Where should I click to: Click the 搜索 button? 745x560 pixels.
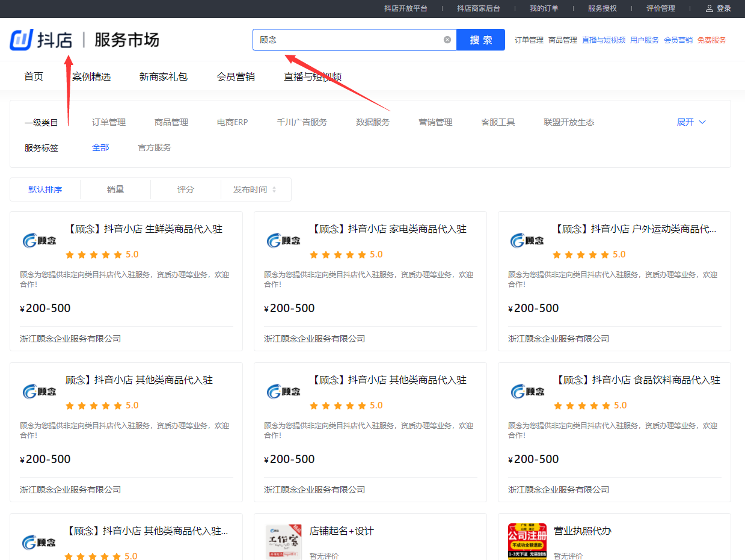pos(480,40)
